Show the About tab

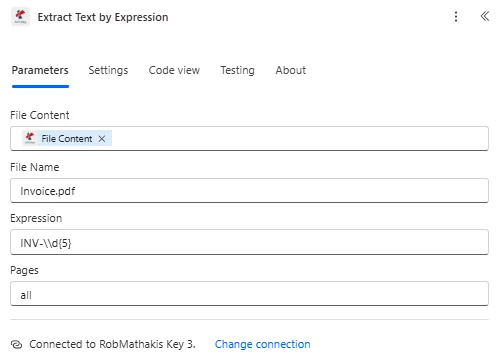[x=290, y=70]
